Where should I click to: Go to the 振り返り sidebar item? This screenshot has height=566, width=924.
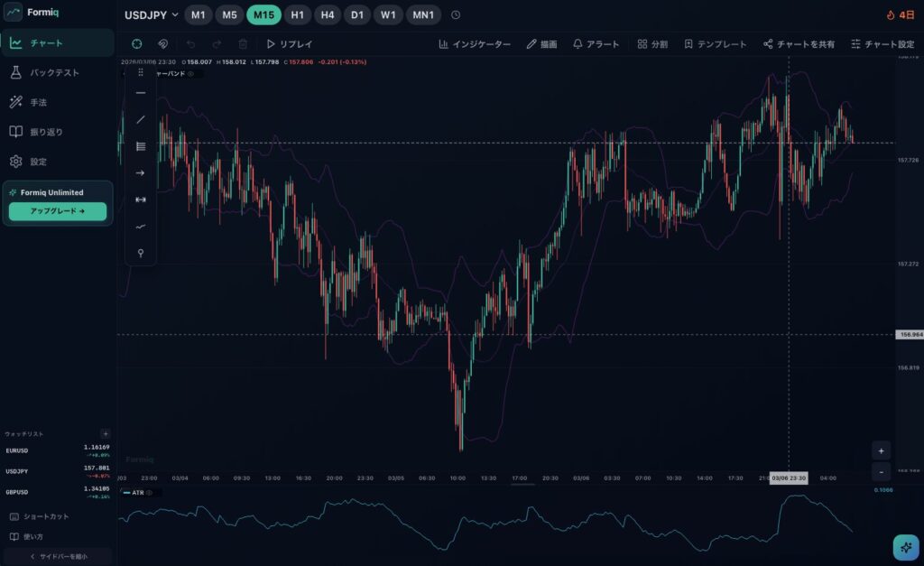coord(47,132)
